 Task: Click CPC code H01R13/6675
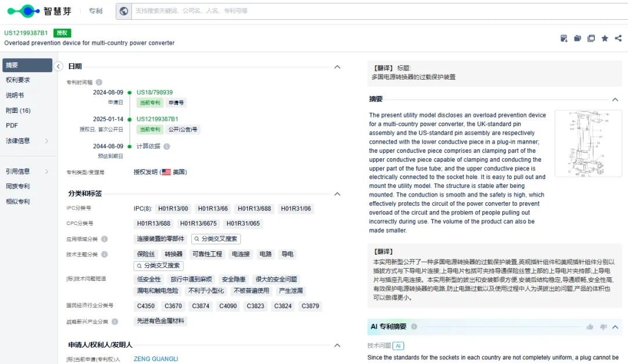click(x=198, y=223)
